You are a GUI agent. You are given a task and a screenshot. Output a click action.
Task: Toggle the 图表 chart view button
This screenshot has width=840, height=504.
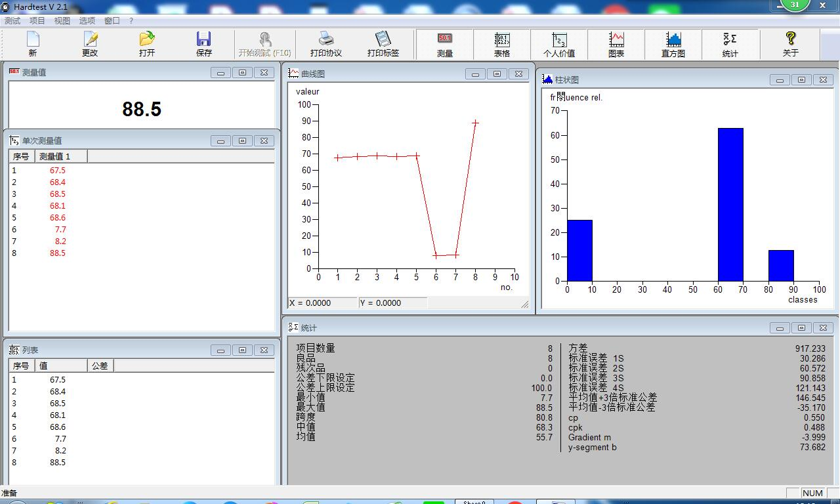[616, 44]
